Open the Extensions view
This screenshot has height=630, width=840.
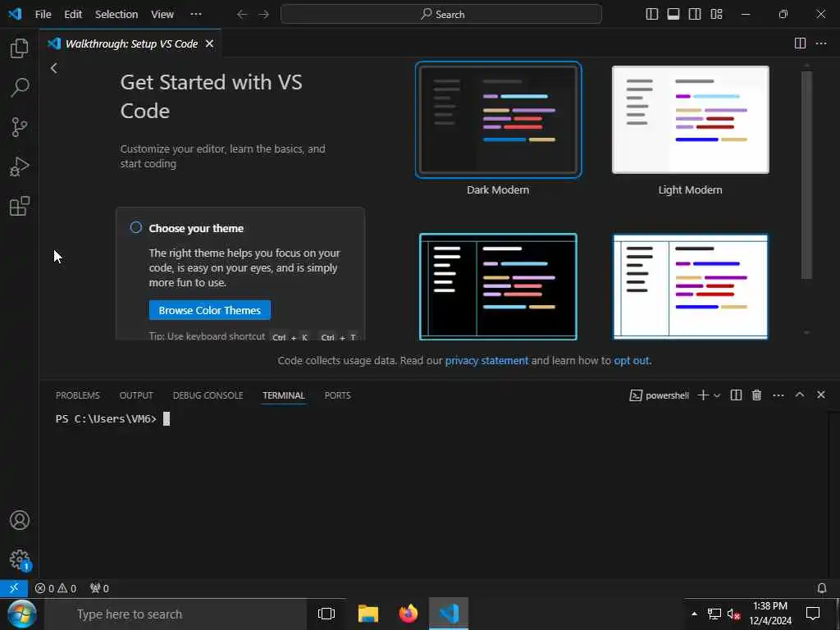pos(20,206)
